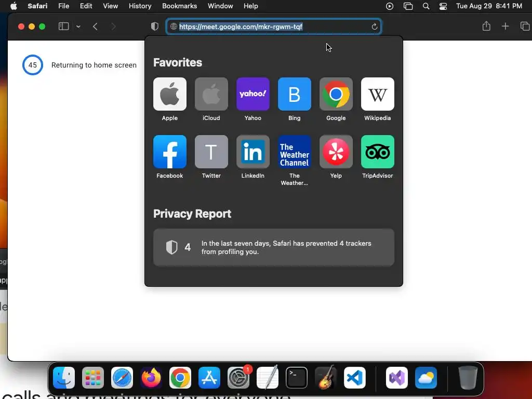Image resolution: width=532 pixels, height=399 pixels.
Task: Open the Trash in the Dock
Action: coord(468,378)
